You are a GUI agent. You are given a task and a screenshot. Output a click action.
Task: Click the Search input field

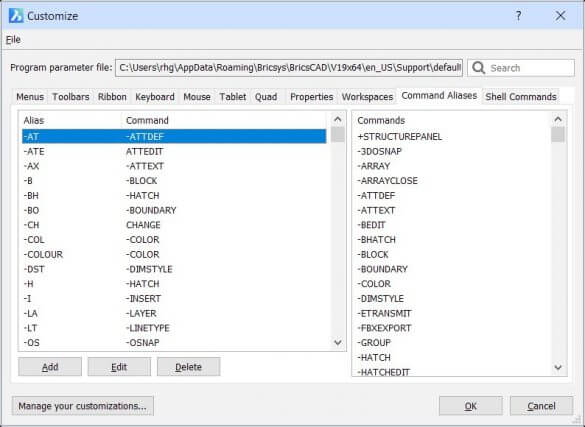point(521,68)
